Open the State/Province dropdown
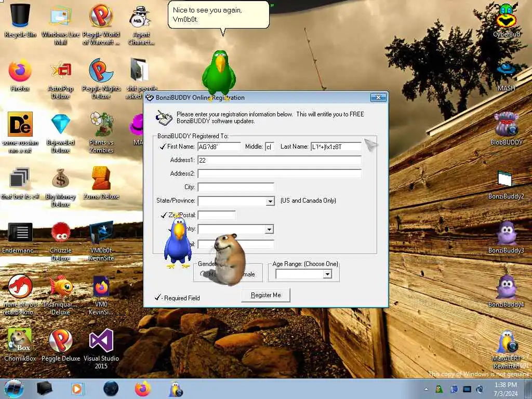The image size is (532, 399). [270, 201]
